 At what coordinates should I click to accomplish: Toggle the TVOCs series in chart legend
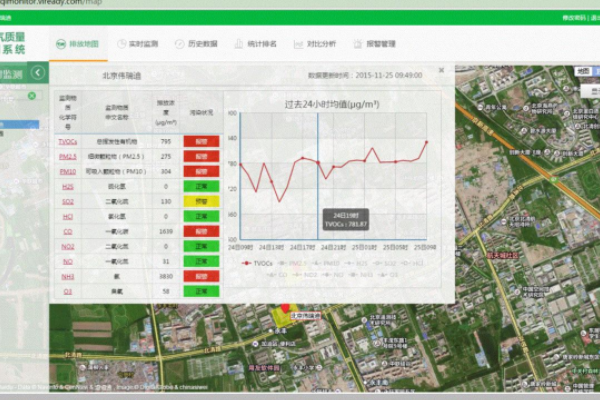pyautogui.click(x=258, y=263)
